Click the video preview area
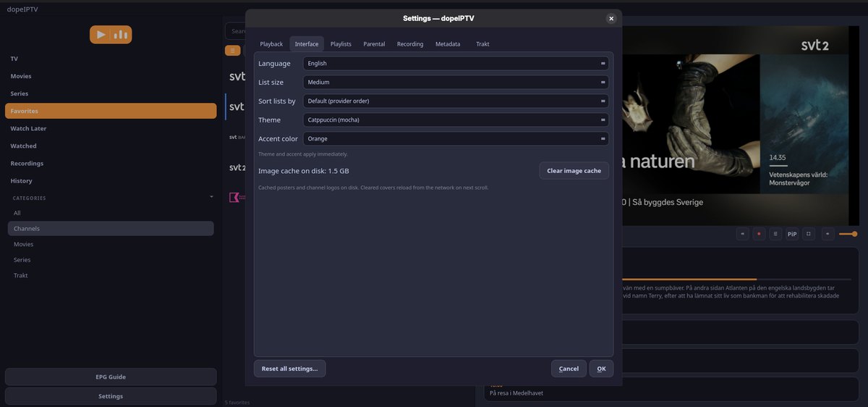The image size is (868, 407). coord(739,125)
